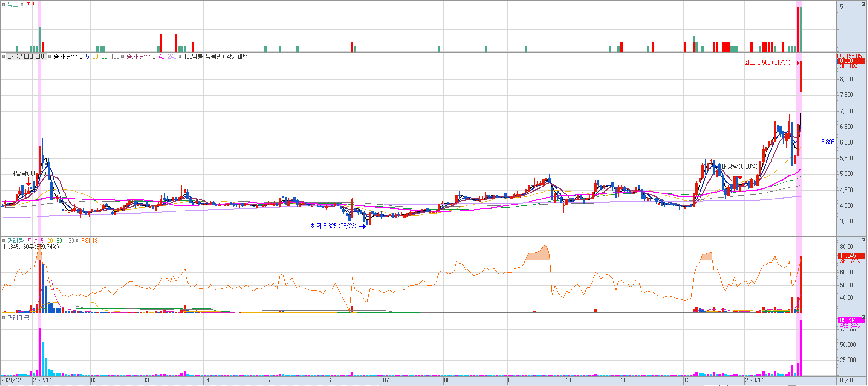The height and width of the screenshot is (386, 868).
Task: Click the square handle before the 공시 legend
Action: click(22, 5)
